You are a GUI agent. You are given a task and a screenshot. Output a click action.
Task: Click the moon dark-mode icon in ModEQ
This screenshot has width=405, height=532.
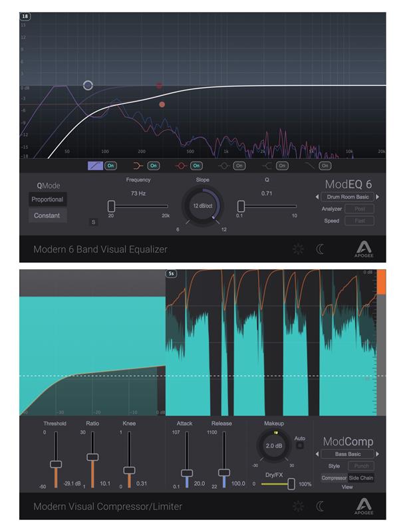pyautogui.click(x=320, y=249)
